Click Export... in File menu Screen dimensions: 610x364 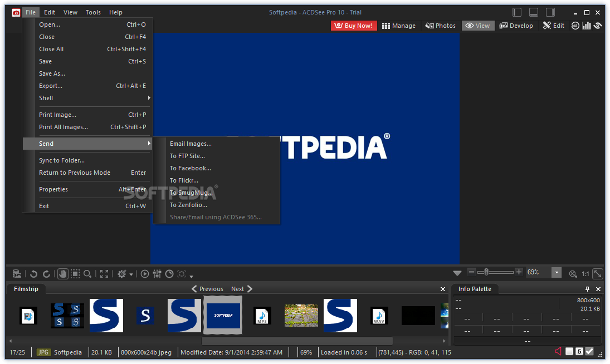[x=87, y=86]
